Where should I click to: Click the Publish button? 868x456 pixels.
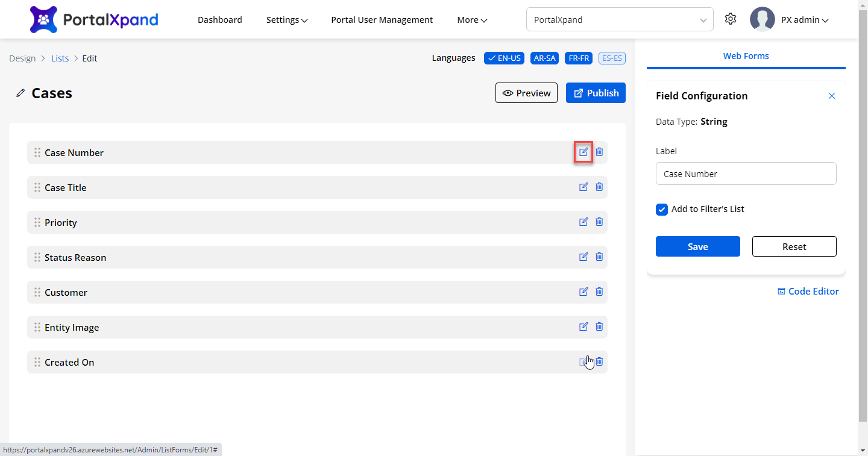596,93
